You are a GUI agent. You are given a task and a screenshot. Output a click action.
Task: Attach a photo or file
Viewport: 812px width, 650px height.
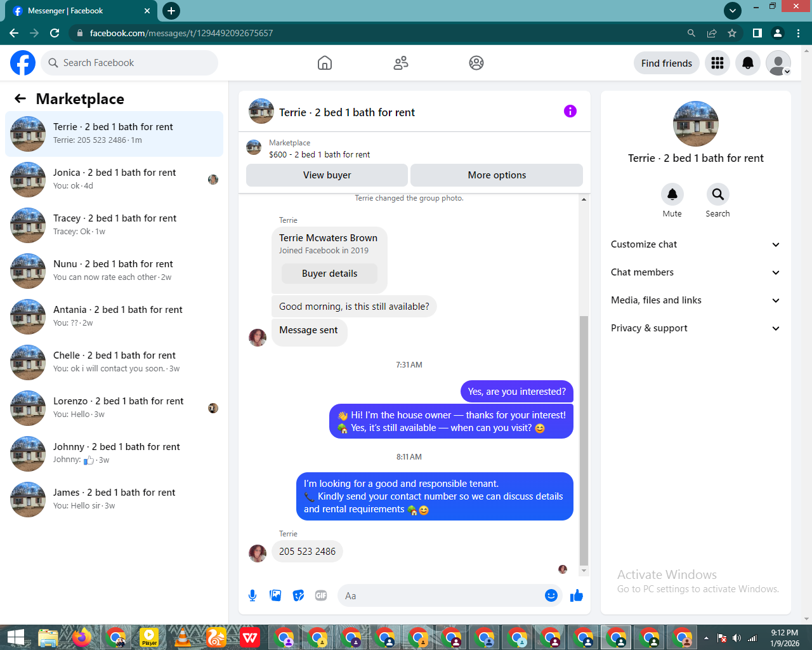tap(275, 595)
